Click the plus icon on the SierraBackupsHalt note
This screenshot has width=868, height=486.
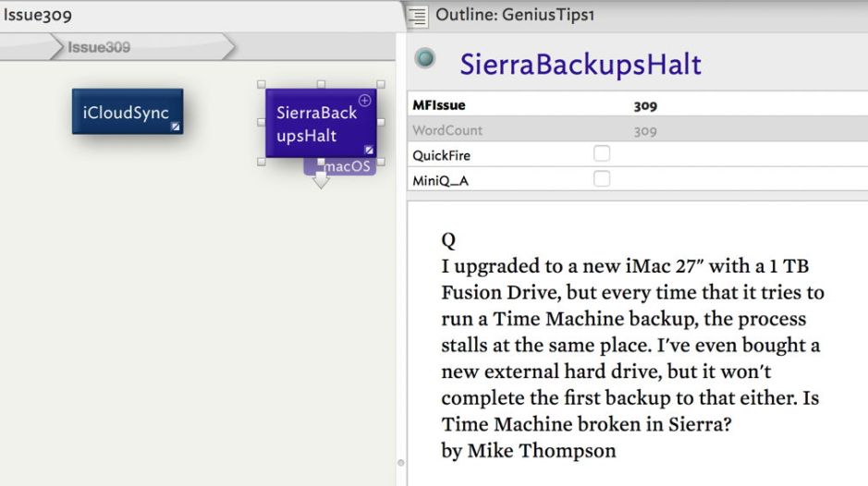click(365, 100)
